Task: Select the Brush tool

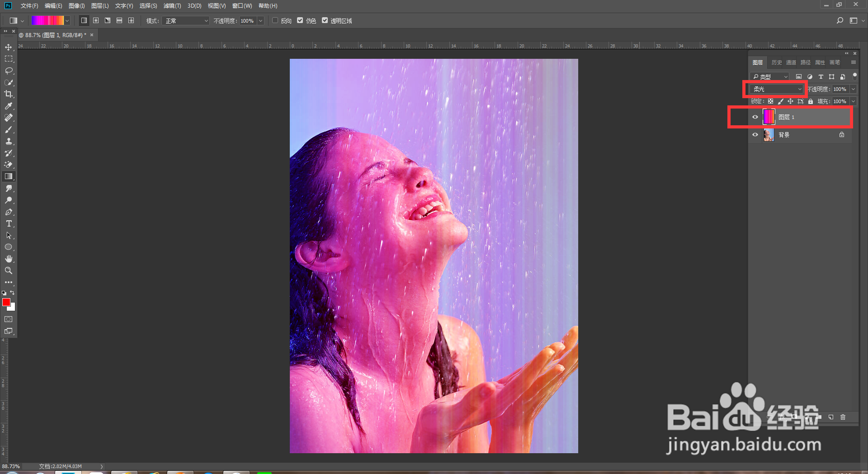Action: click(x=9, y=129)
